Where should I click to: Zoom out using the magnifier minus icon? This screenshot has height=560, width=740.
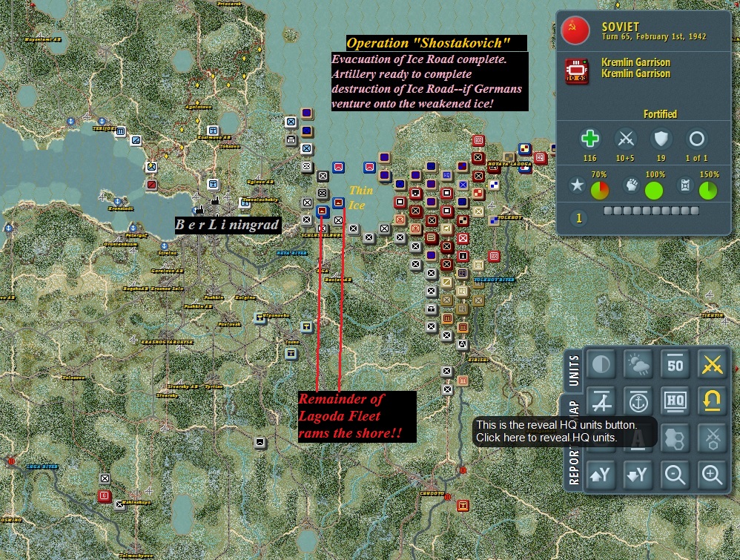tap(675, 475)
